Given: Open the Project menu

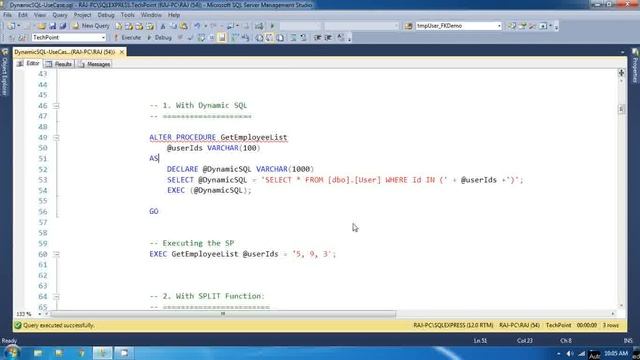Looking at the screenshot, I should (x=82, y=15).
